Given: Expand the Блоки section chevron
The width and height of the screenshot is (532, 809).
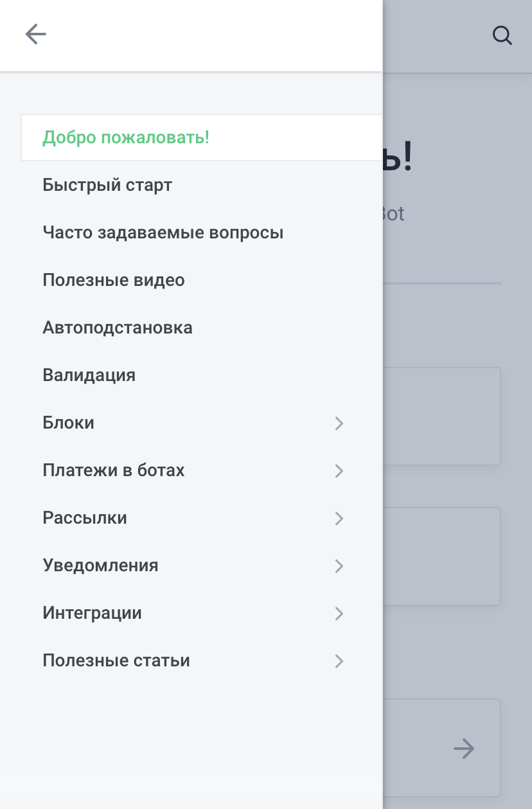Looking at the screenshot, I should pyautogui.click(x=339, y=423).
